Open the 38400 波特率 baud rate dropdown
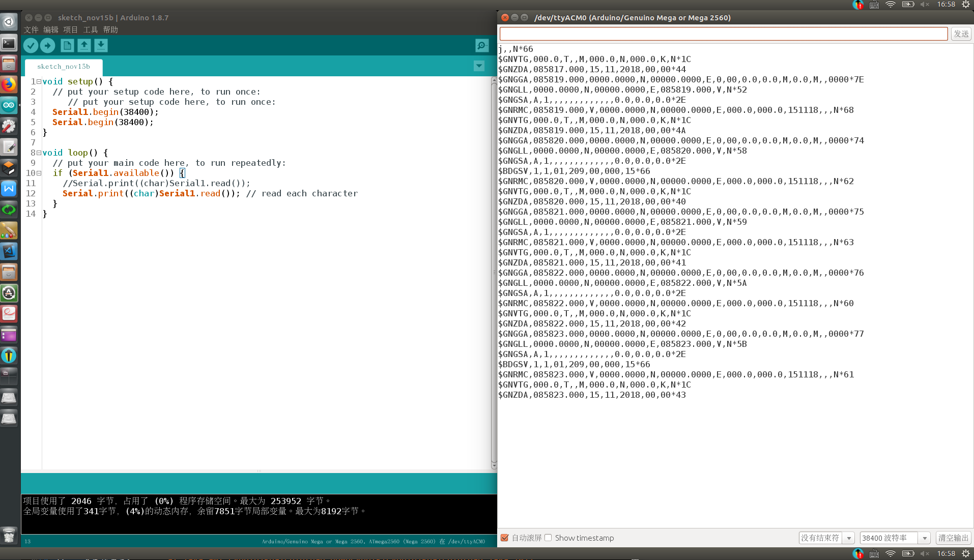Viewport: 974px width, 560px height. 895,538
